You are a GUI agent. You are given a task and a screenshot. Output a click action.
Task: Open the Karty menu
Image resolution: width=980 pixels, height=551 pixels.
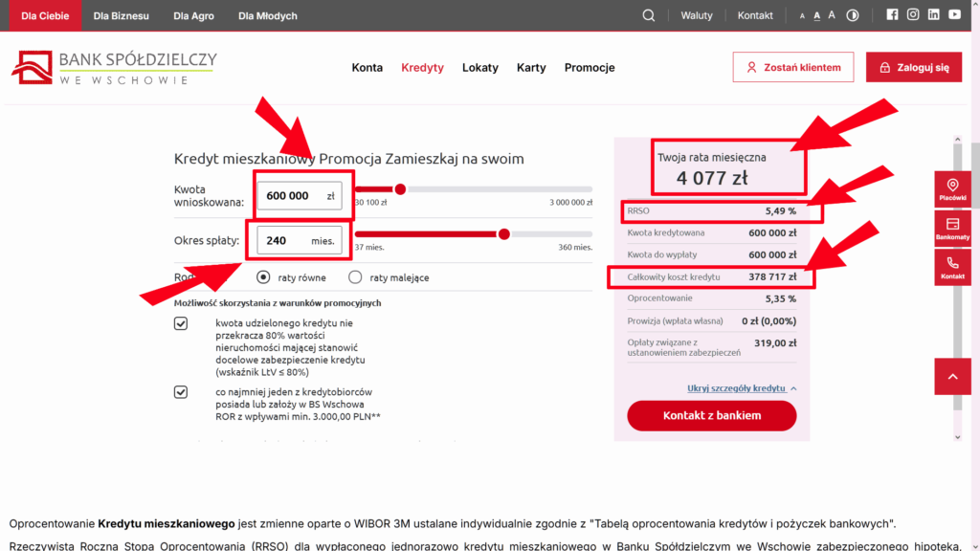(531, 68)
